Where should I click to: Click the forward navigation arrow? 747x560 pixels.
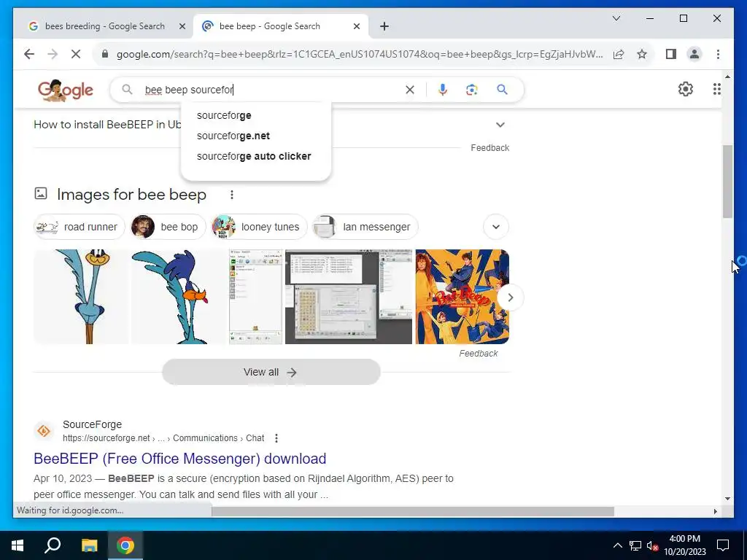[x=53, y=54]
